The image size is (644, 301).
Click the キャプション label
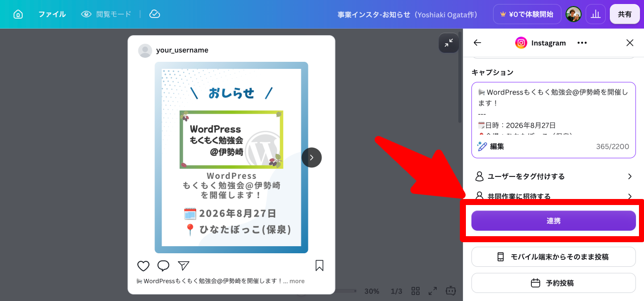tap(493, 72)
